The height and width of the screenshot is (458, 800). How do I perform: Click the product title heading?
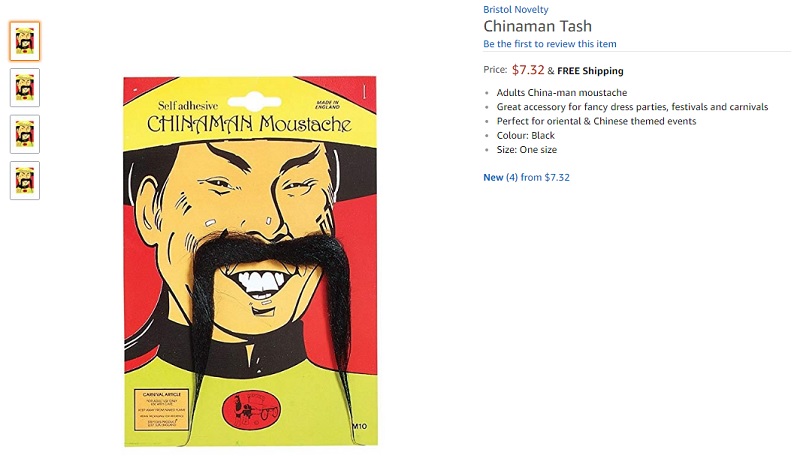pos(537,26)
